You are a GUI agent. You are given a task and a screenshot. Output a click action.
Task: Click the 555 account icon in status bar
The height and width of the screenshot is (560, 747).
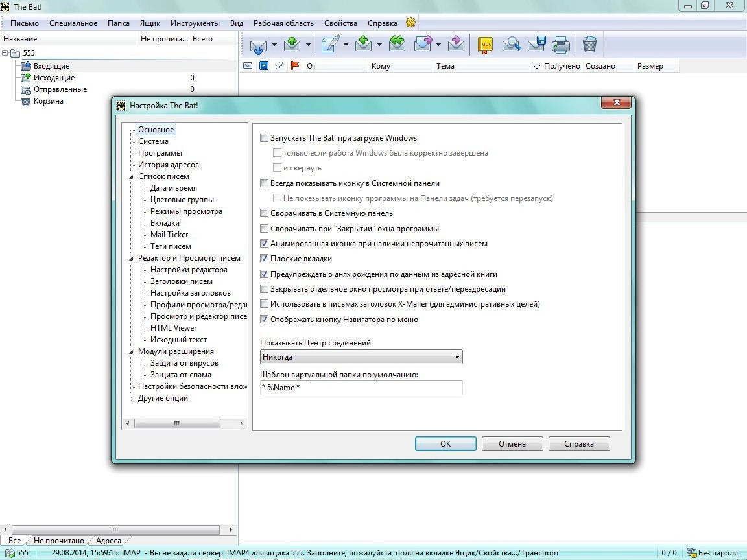(10, 553)
